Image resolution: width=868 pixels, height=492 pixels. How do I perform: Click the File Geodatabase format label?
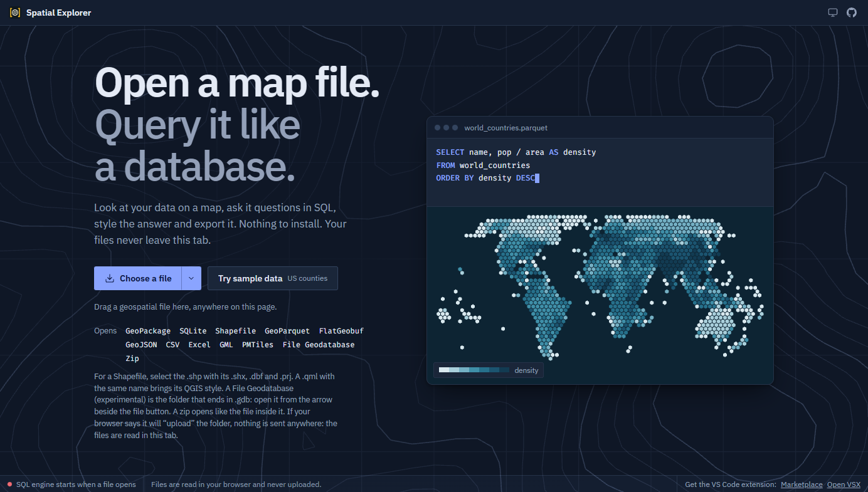pos(319,345)
